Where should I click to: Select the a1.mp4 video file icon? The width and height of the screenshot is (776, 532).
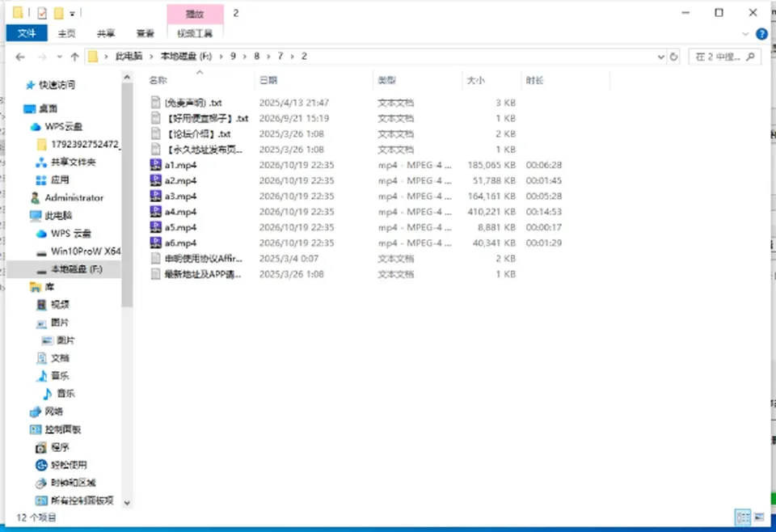(156, 165)
